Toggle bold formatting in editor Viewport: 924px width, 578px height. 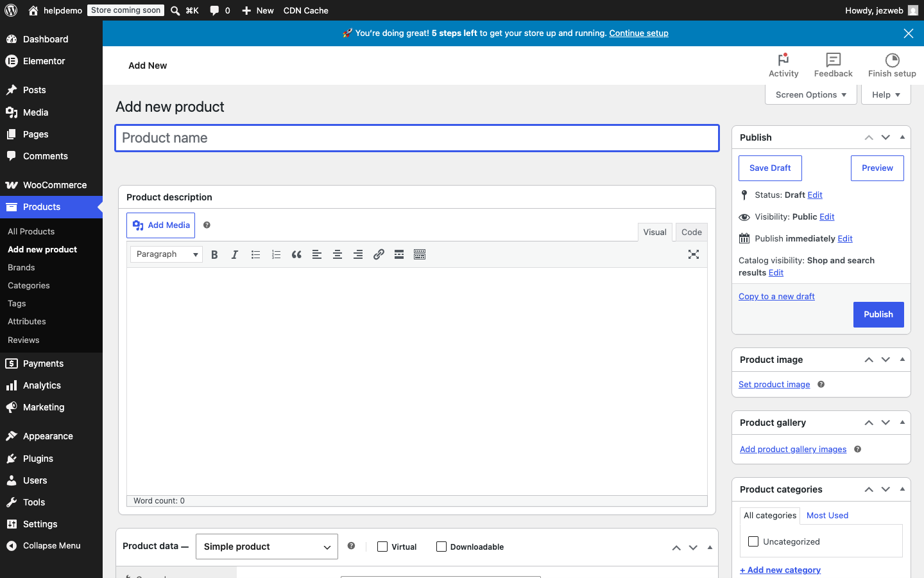click(214, 255)
